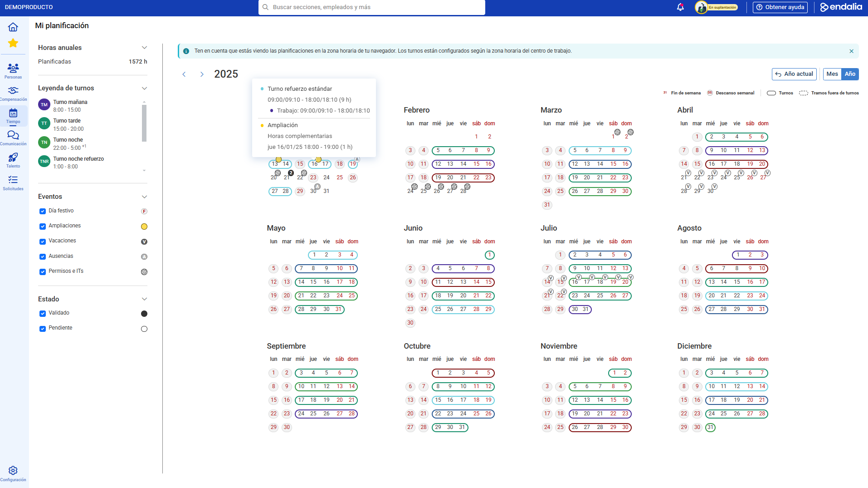Click the Validado filled black circle
Viewport: 868px width, 488px height.
pyautogui.click(x=144, y=314)
